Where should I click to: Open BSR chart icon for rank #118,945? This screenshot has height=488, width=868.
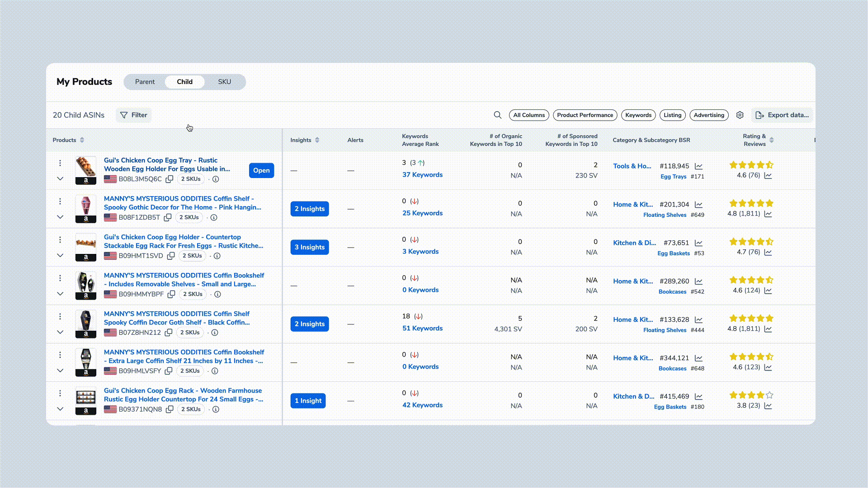pyautogui.click(x=698, y=166)
